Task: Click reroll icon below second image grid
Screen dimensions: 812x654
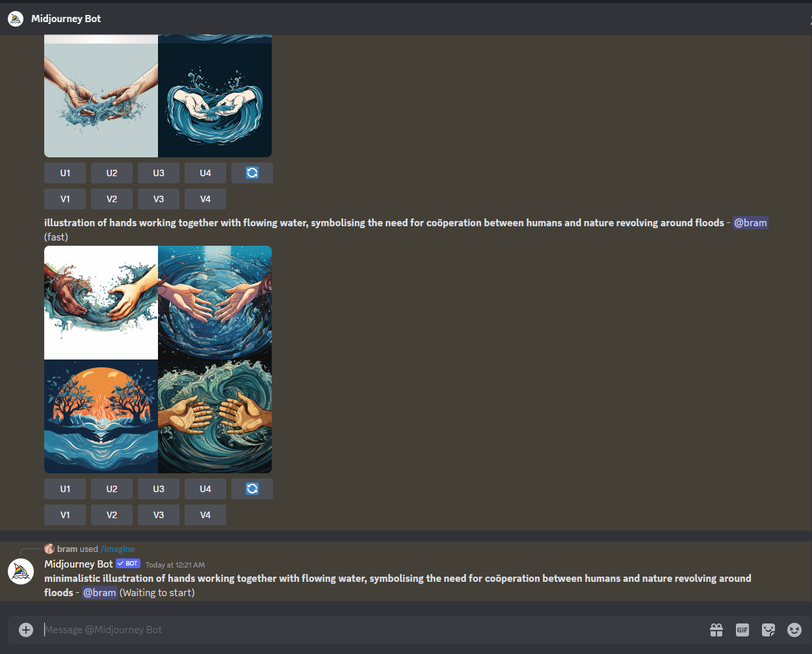Action: (252, 489)
